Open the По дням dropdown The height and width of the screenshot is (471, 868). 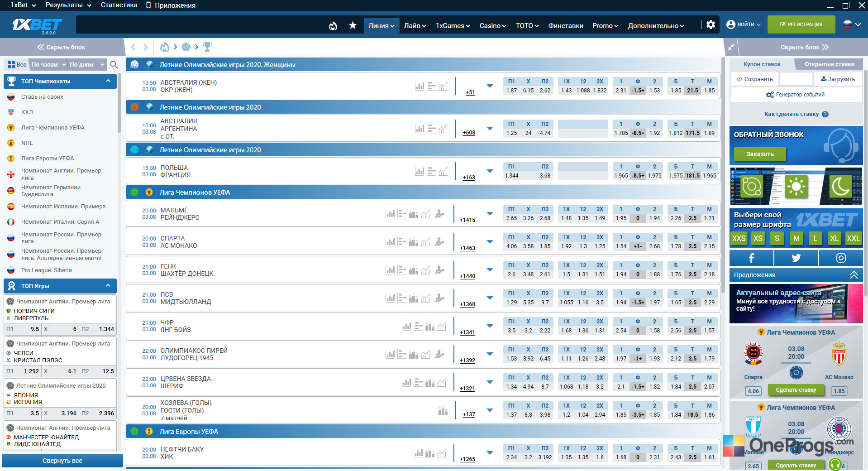tap(87, 65)
